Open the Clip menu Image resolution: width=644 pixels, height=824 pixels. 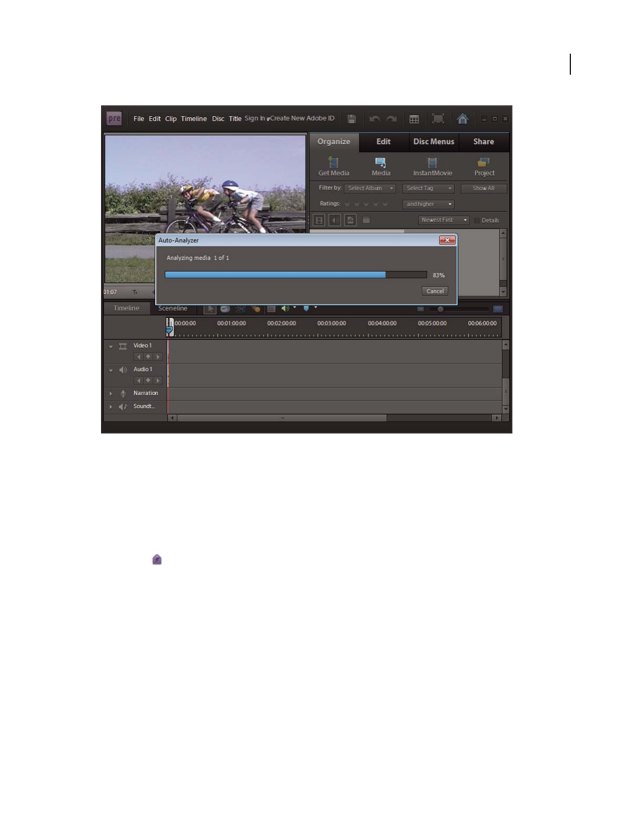point(171,119)
